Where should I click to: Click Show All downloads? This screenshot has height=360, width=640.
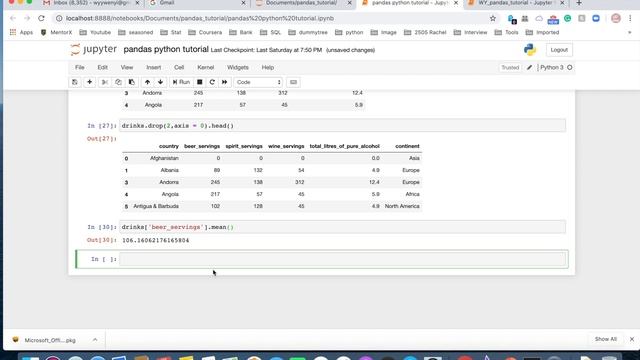click(606, 339)
